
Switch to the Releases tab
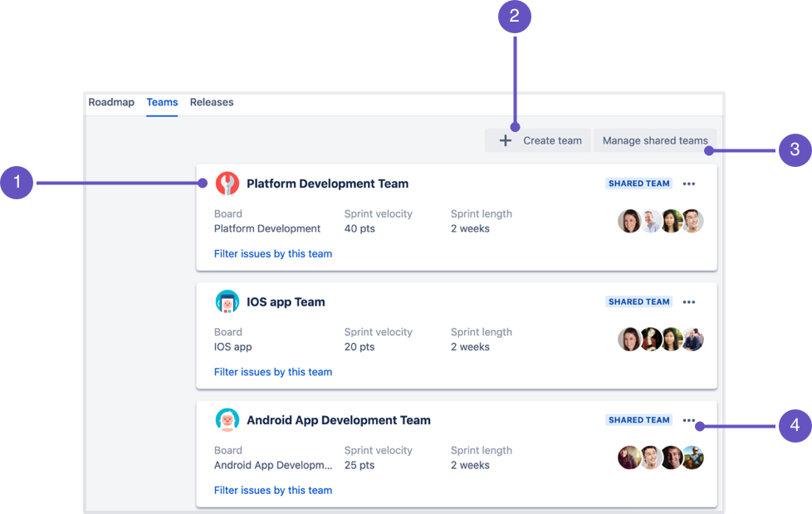(211, 102)
